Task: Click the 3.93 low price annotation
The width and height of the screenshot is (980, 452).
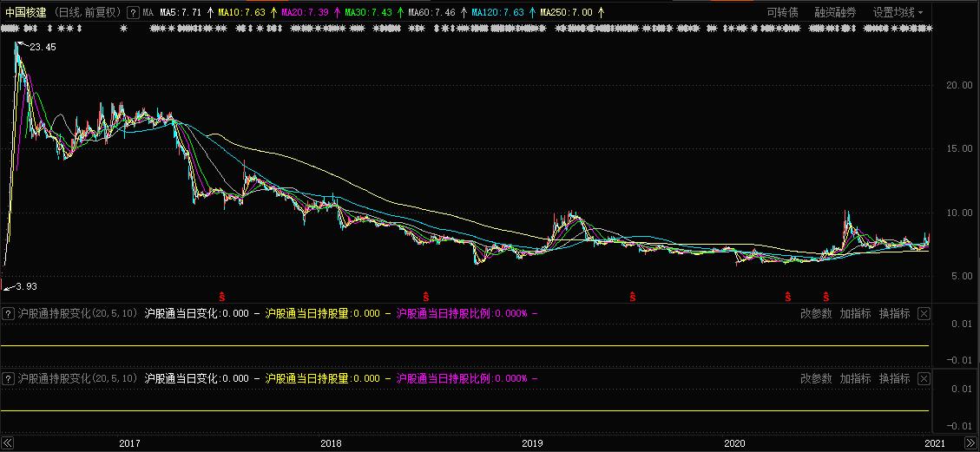Action: point(27,286)
